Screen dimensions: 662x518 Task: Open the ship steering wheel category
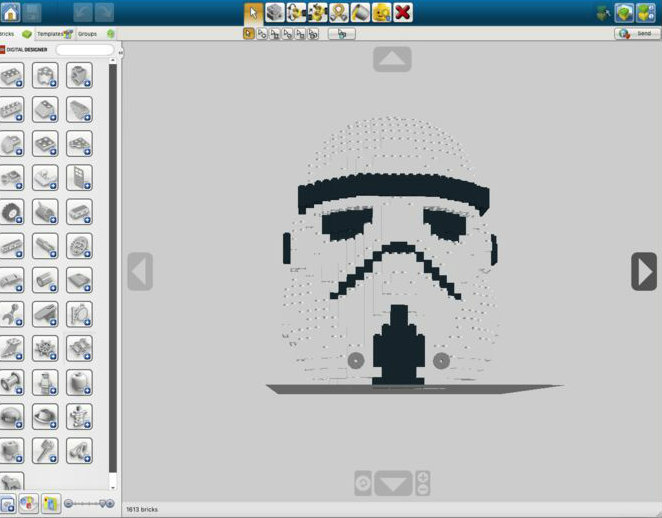tap(45, 349)
